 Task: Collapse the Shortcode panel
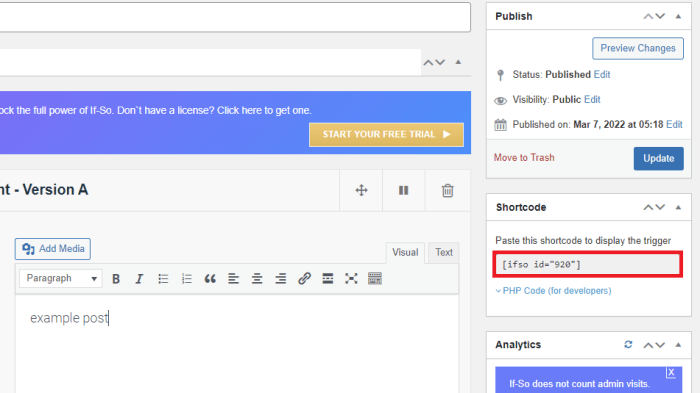pos(678,207)
